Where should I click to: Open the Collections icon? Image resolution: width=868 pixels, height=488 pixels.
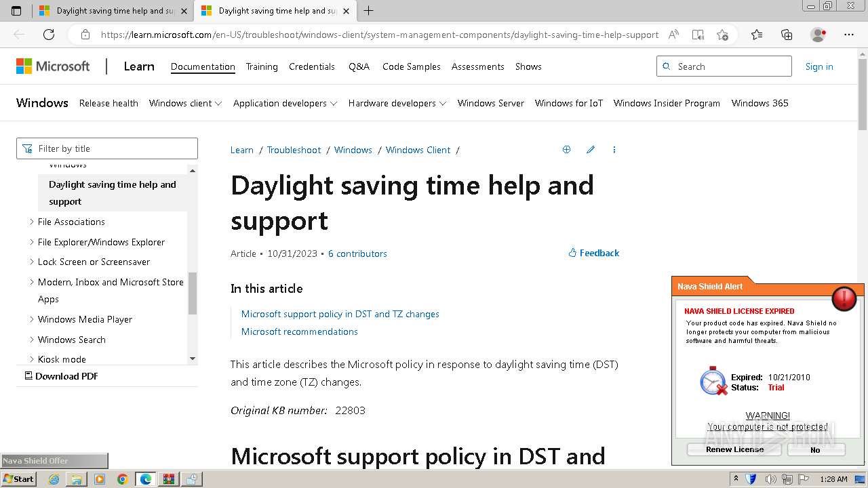point(787,35)
